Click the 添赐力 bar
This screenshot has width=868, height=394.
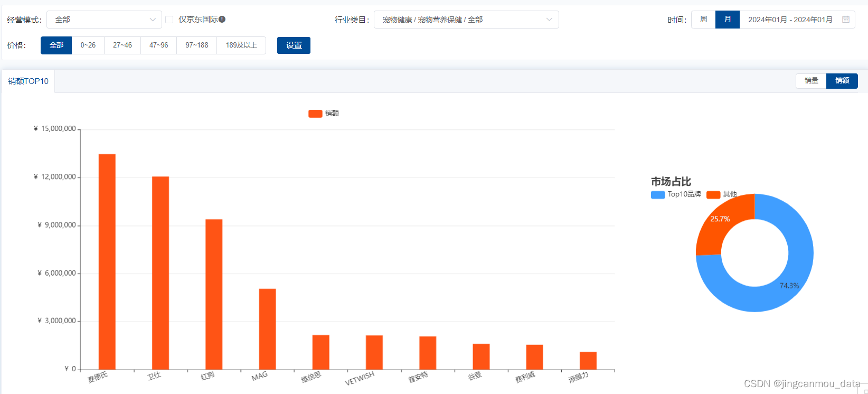(588, 361)
